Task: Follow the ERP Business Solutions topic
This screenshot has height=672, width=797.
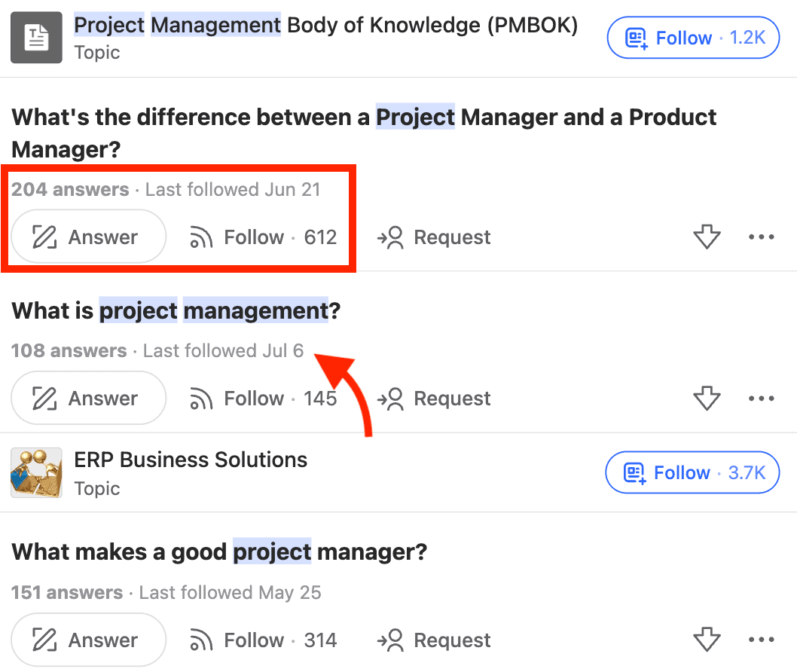Action: 692,473
